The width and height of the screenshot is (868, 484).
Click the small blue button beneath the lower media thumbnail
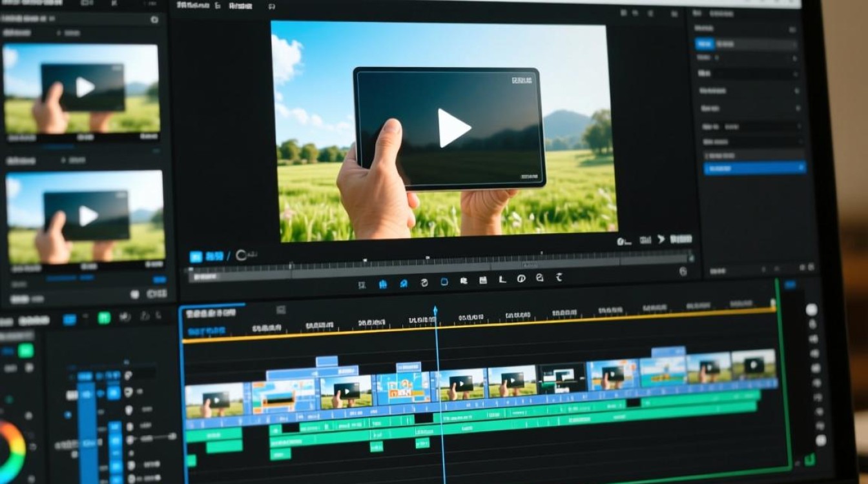[159, 280]
